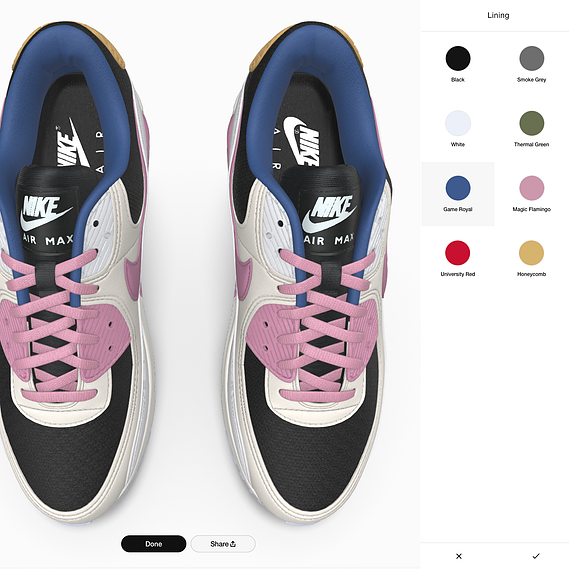The height and width of the screenshot is (569, 569).
Task: Open the Share button
Action: tap(223, 544)
